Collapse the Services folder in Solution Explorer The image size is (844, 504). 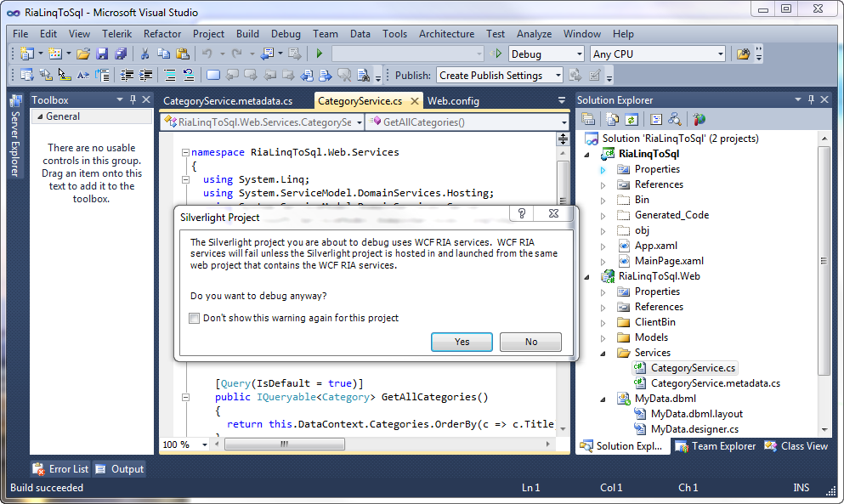[603, 354]
